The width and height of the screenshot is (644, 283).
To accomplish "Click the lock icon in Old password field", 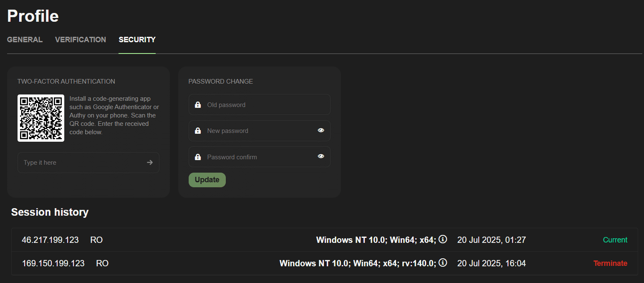I will coord(198,104).
